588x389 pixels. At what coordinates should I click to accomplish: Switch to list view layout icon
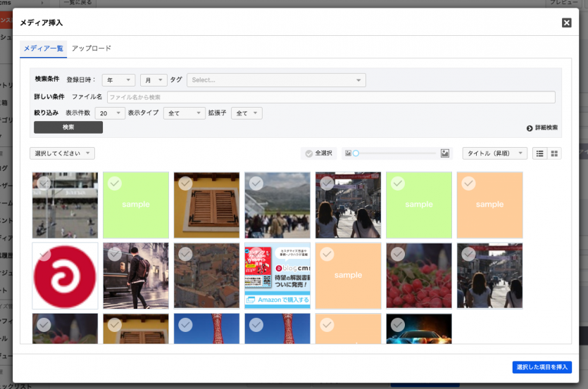pos(540,153)
